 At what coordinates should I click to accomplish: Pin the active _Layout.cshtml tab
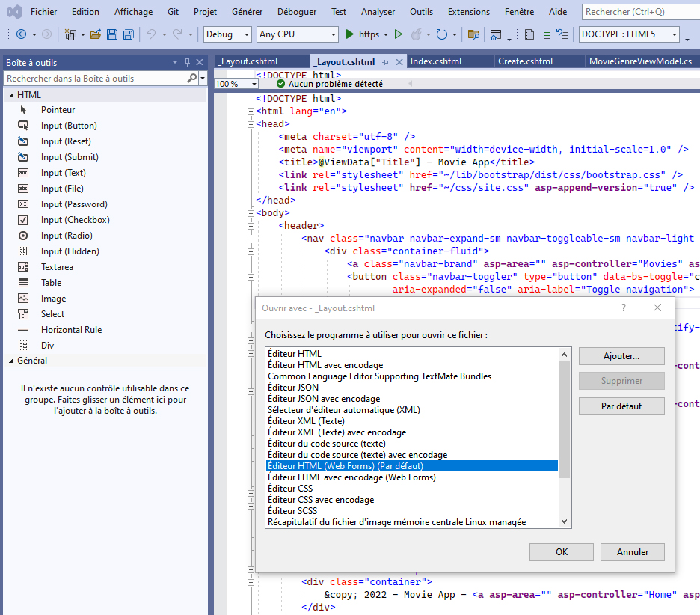click(x=385, y=62)
